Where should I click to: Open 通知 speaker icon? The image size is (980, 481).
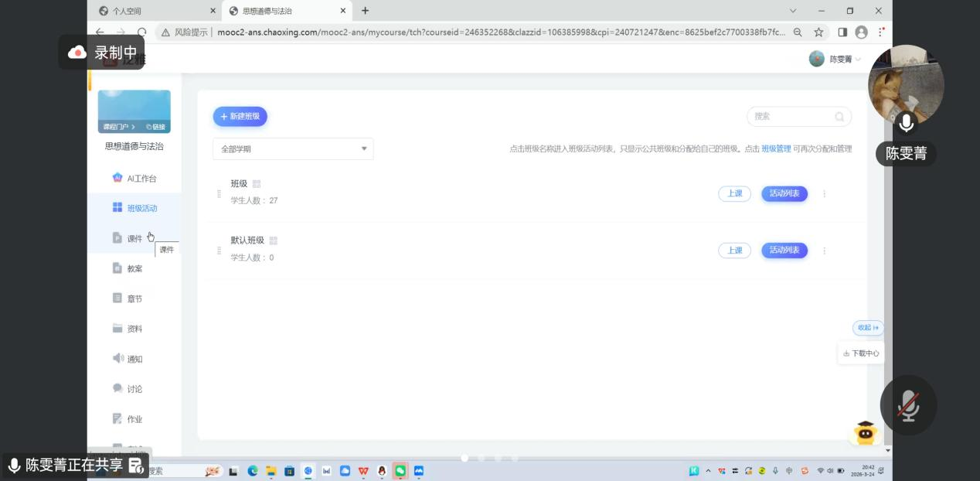pos(117,359)
